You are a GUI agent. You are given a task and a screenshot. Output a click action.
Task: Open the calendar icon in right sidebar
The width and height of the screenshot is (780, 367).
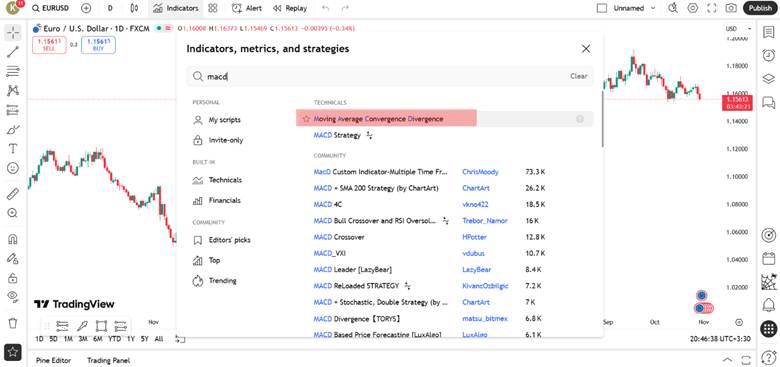tap(769, 259)
